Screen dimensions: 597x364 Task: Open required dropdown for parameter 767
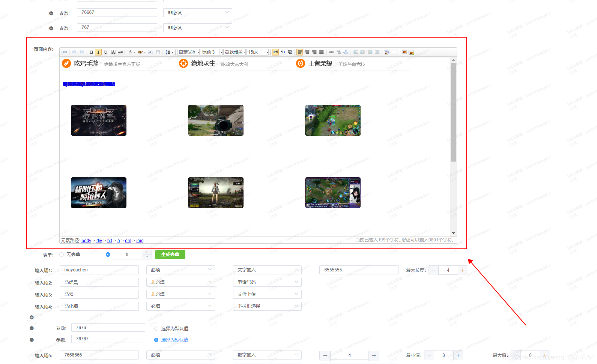pos(198,28)
